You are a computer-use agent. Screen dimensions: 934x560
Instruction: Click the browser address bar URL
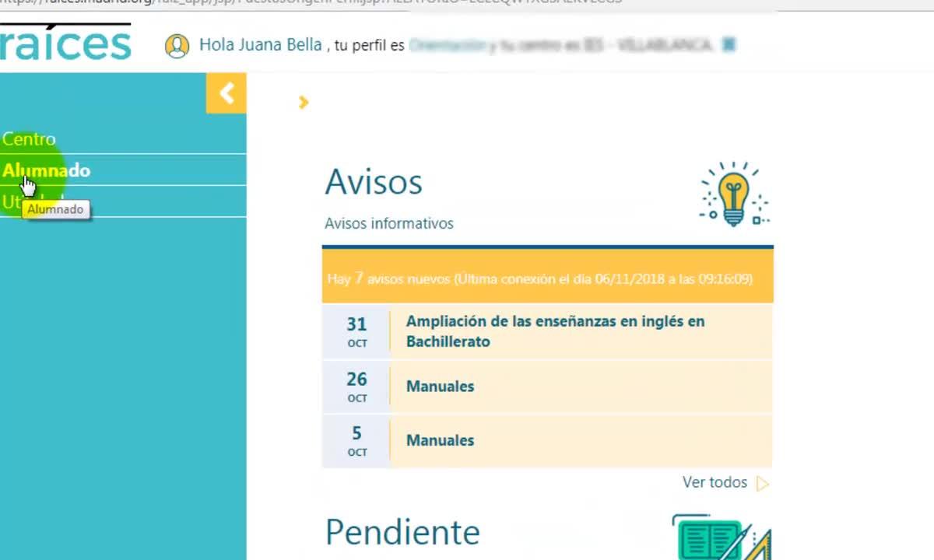(x=311, y=2)
